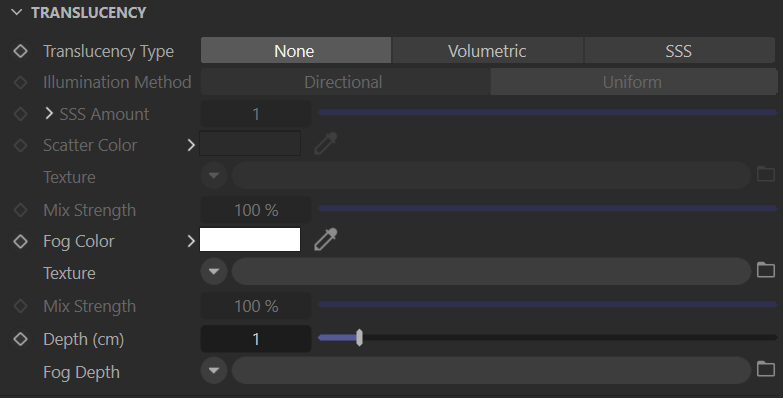Click the Depth (cm) value field
Screen dimensions: 783x398
point(256,339)
